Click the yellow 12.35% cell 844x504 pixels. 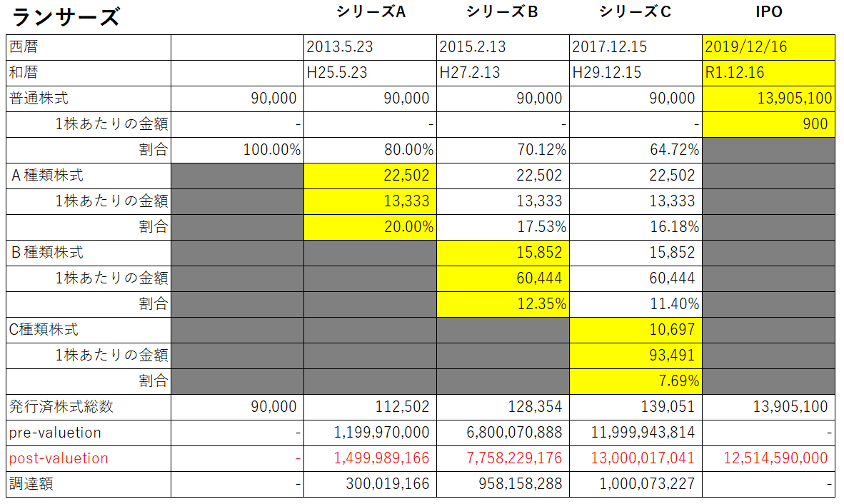point(503,304)
